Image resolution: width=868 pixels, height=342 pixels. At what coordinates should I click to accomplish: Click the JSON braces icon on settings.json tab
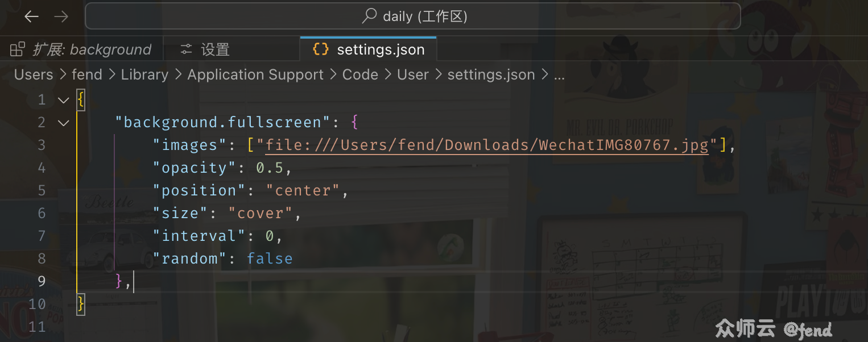tap(321, 49)
